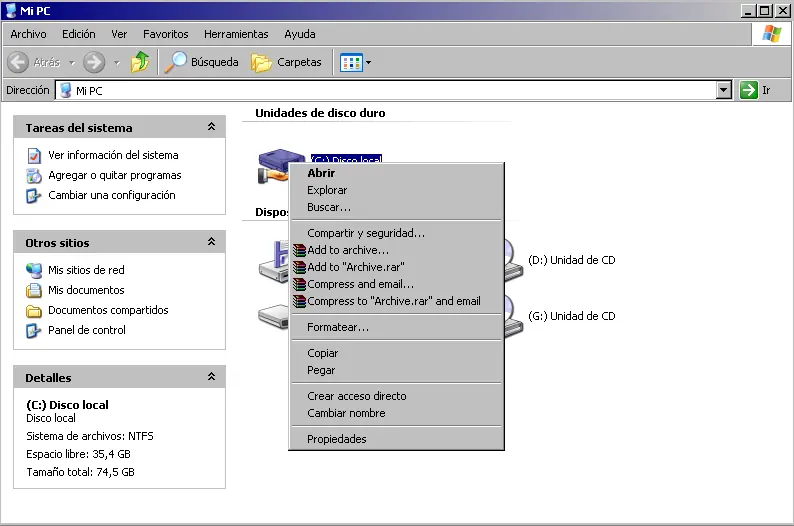Open Agregar o quitar programas

click(115, 175)
